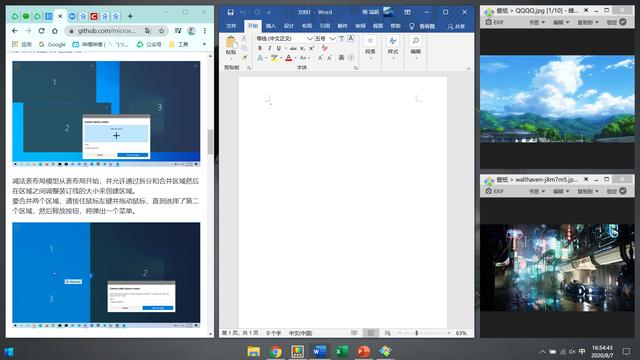
Task: Toggle italic formatting in Word
Action: click(x=269, y=48)
